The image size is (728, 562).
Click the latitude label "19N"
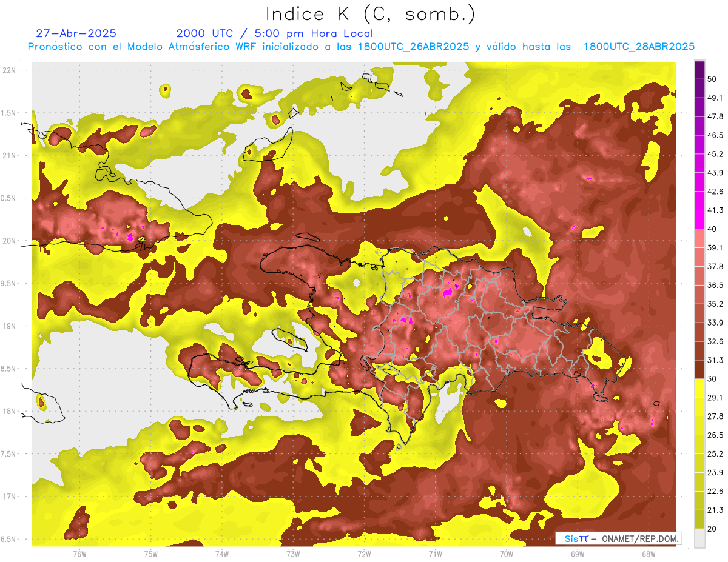pyautogui.click(x=10, y=326)
